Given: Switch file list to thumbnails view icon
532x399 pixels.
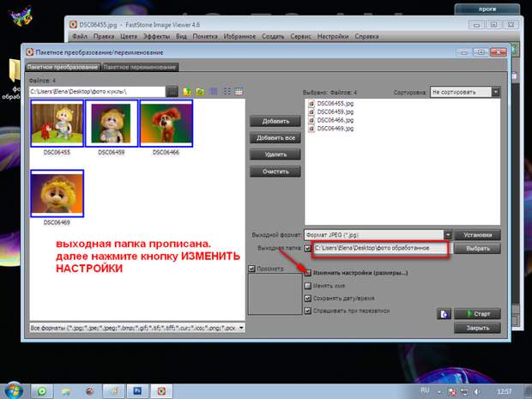Looking at the screenshot, I should pos(239,92).
